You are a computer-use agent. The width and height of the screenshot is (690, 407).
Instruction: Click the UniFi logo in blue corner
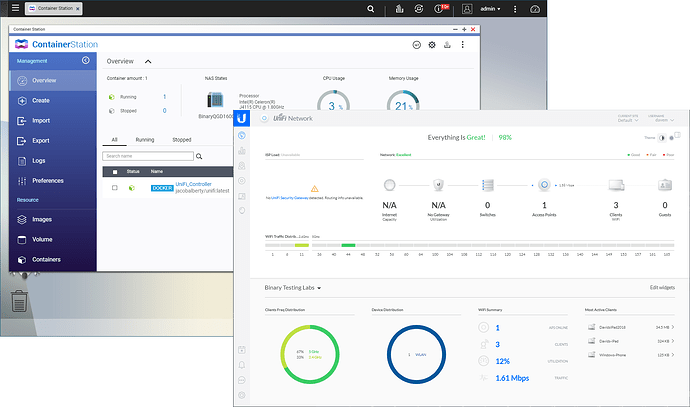point(242,118)
